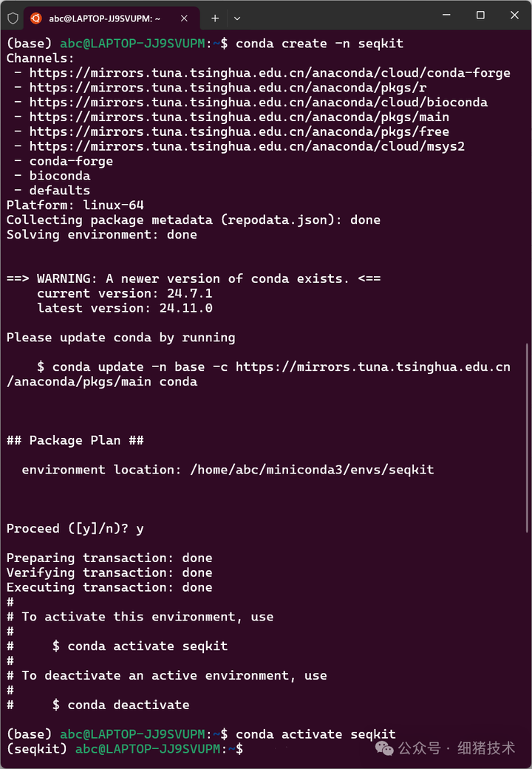Image resolution: width=532 pixels, height=769 pixels.
Task: Close the terminal window
Action: point(514,15)
